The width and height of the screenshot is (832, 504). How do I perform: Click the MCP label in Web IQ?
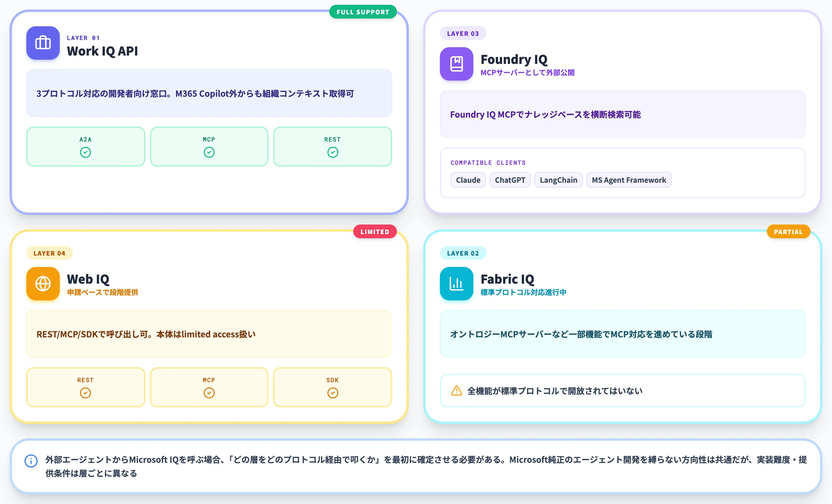209,380
